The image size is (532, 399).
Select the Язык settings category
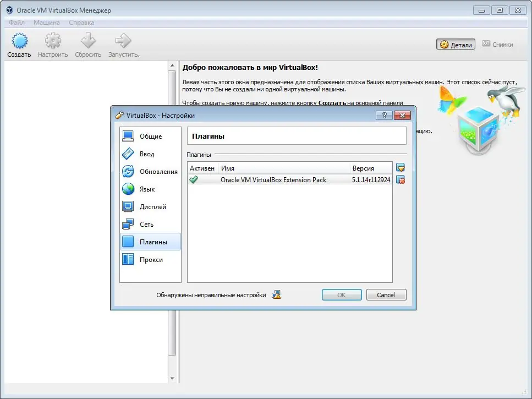point(150,189)
